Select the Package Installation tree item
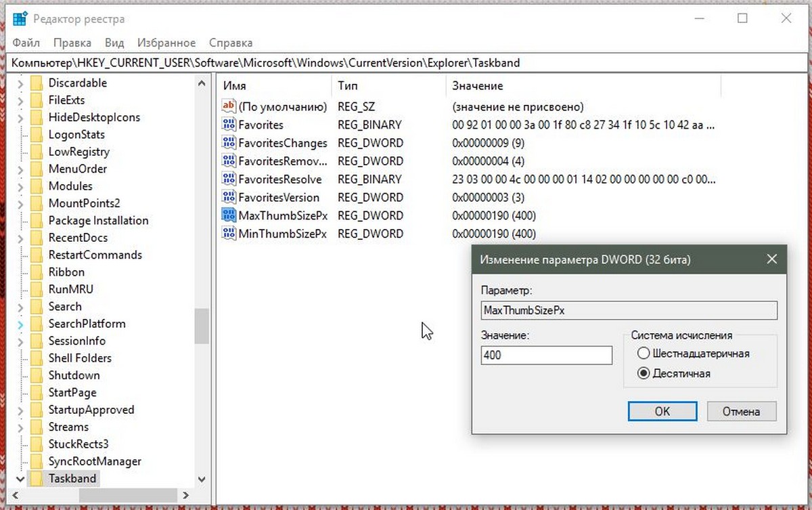The height and width of the screenshot is (510, 812). 98,220
